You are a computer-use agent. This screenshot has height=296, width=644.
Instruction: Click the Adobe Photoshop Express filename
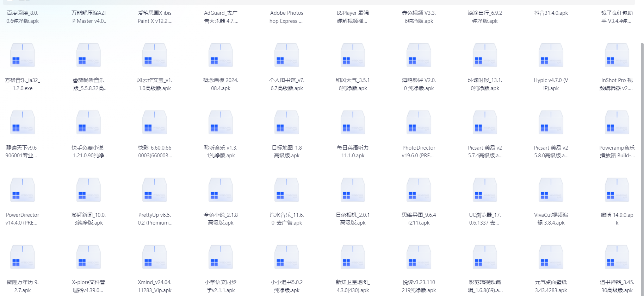(287, 17)
